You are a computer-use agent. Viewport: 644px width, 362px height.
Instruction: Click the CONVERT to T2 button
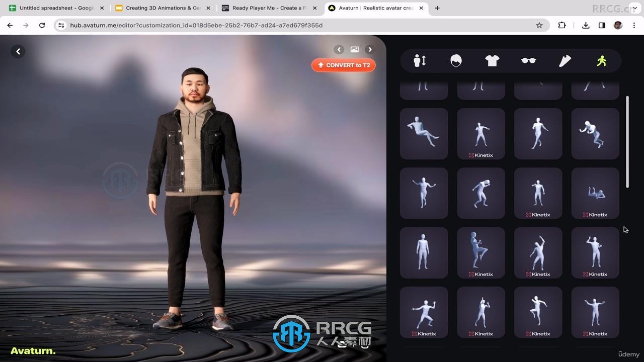[x=344, y=65]
